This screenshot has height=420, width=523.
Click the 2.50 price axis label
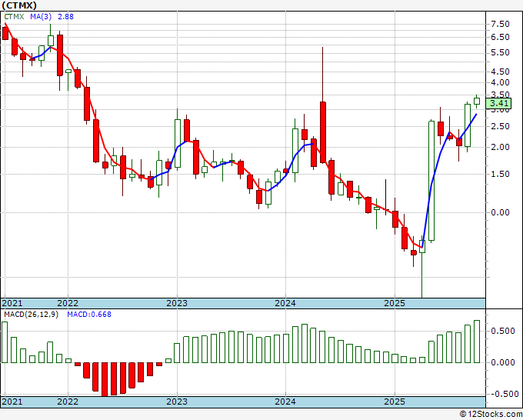[x=500, y=126]
